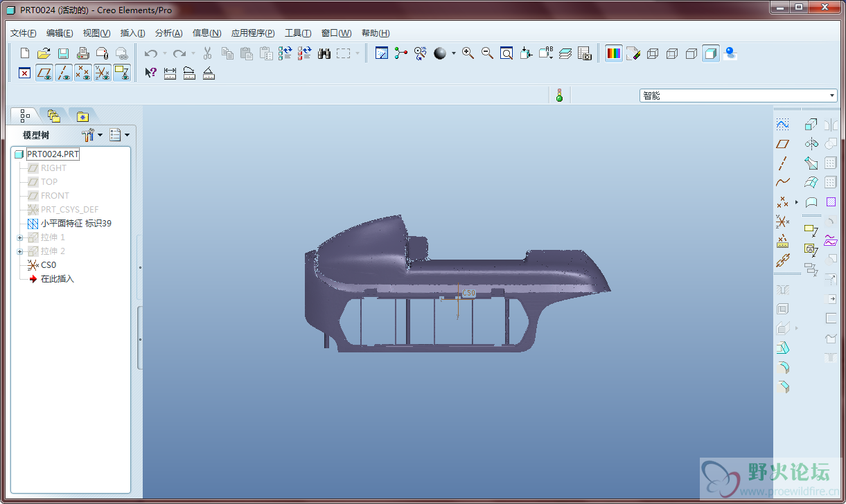Close window with red X toolbar icon
846x504 pixels.
tap(25, 73)
